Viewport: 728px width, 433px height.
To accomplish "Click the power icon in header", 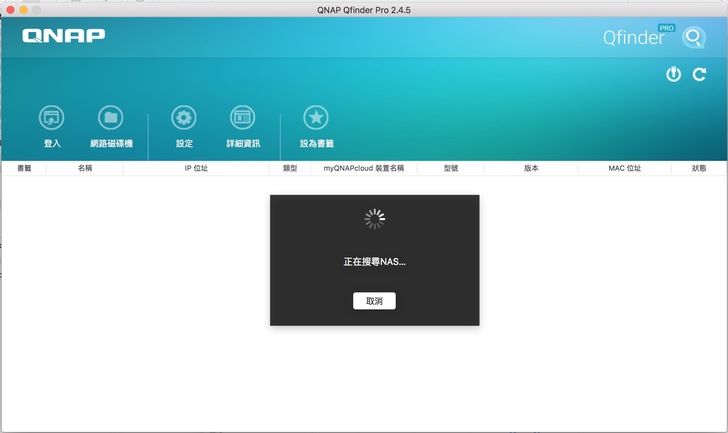I will click(673, 75).
